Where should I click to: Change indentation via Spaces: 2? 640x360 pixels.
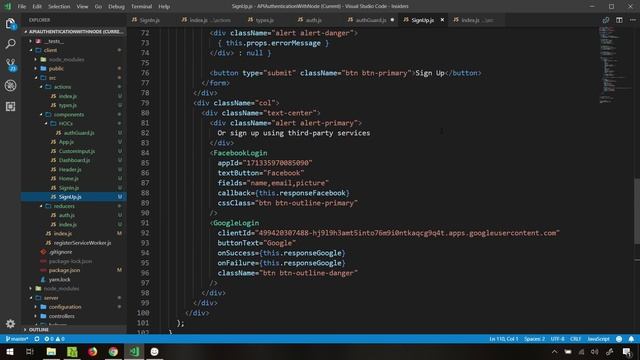[534, 339]
